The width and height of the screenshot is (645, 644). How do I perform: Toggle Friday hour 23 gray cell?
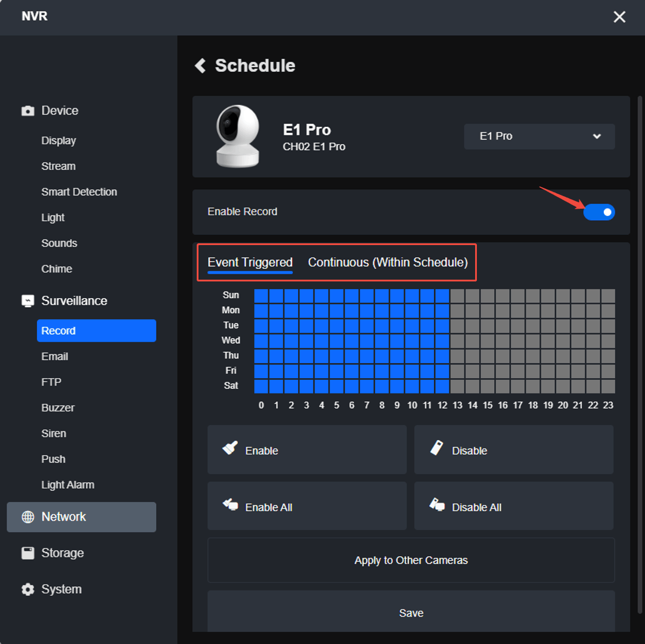[608, 371]
